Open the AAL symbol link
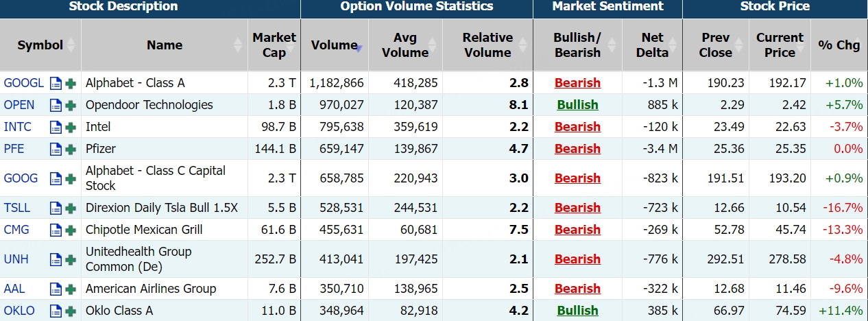Viewport: 868px width, 321px height. (14, 289)
